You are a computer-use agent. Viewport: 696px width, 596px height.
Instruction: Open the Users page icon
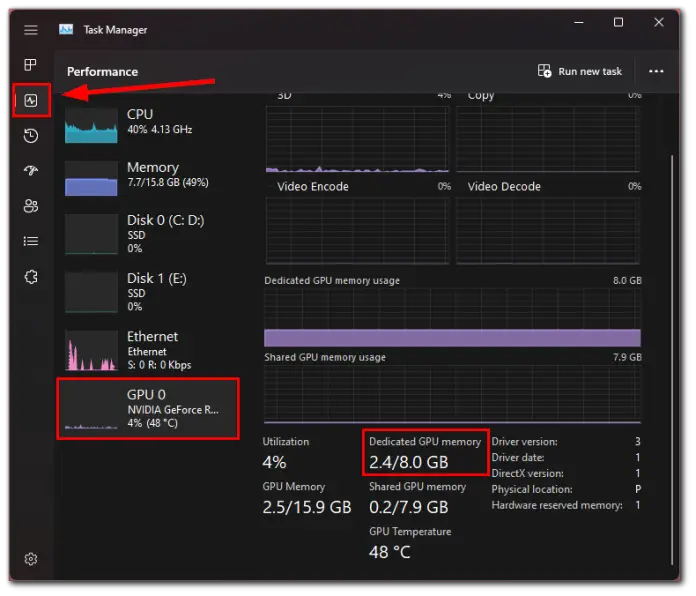31,206
